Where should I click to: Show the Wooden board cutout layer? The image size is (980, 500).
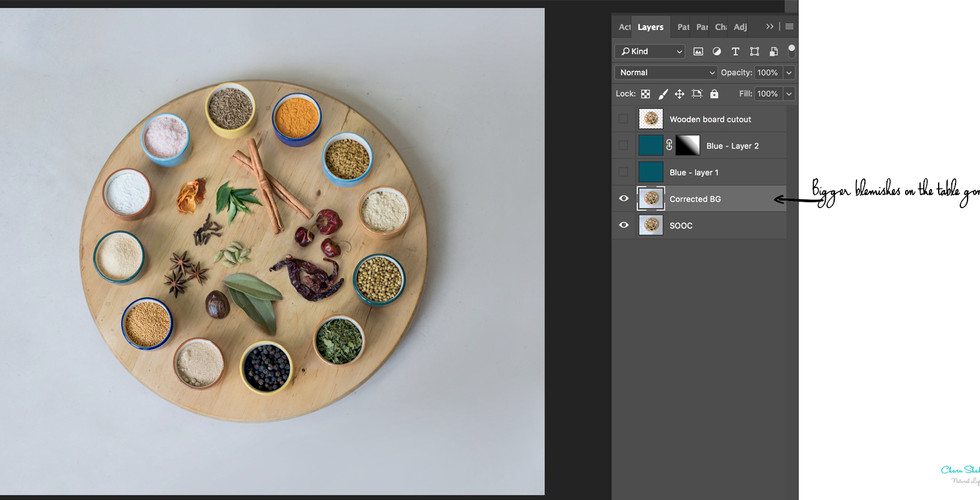(623, 119)
